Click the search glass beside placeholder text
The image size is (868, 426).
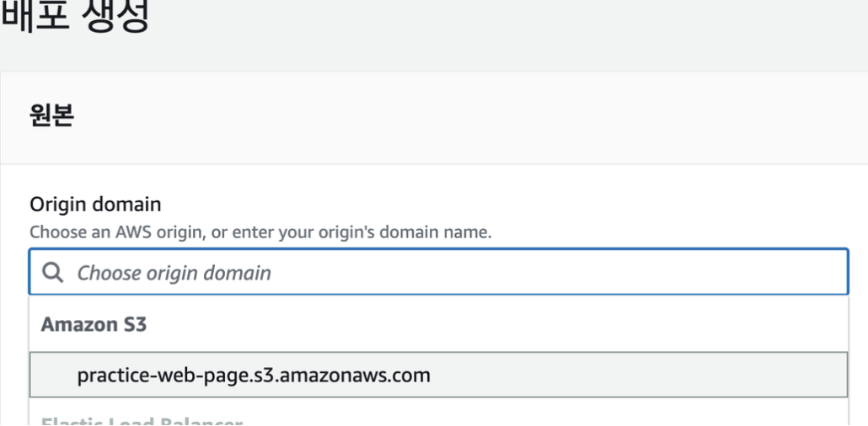(x=52, y=272)
